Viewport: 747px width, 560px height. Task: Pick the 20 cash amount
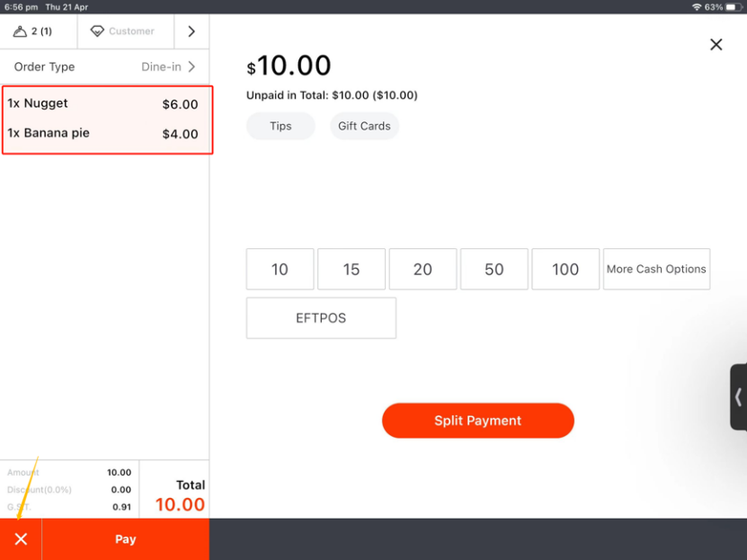pyautogui.click(x=422, y=270)
